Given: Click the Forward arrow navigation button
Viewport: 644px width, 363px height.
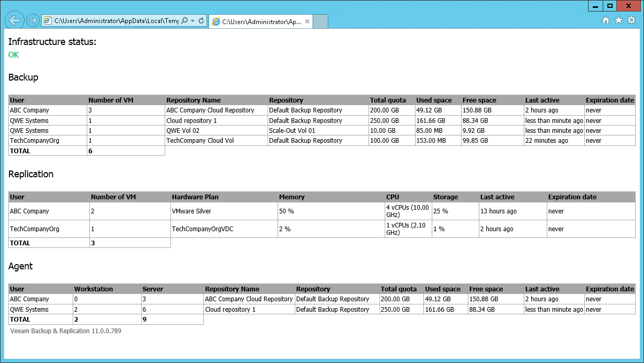Looking at the screenshot, I should 32,20.
